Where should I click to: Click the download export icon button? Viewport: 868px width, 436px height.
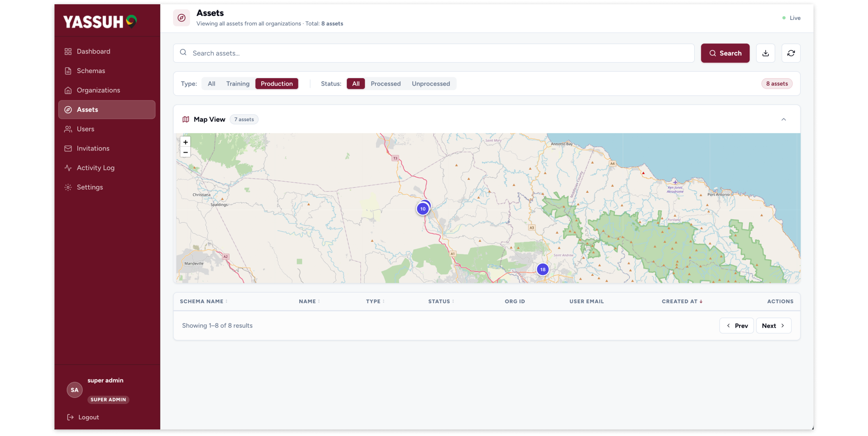[x=765, y=53]
